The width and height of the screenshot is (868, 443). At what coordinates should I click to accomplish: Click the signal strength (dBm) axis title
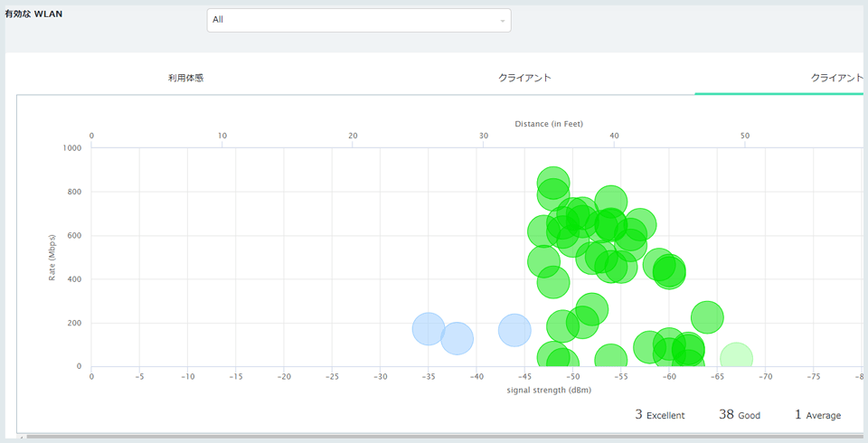(549, 391)
